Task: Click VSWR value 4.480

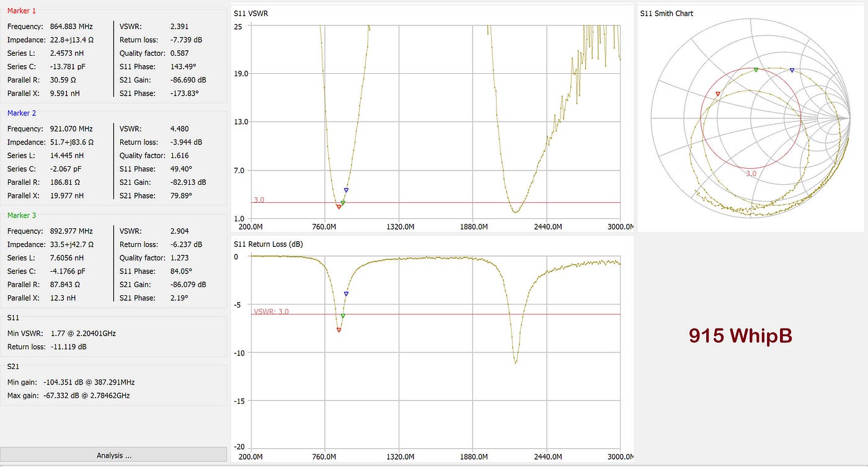Action: coord(179,129)
